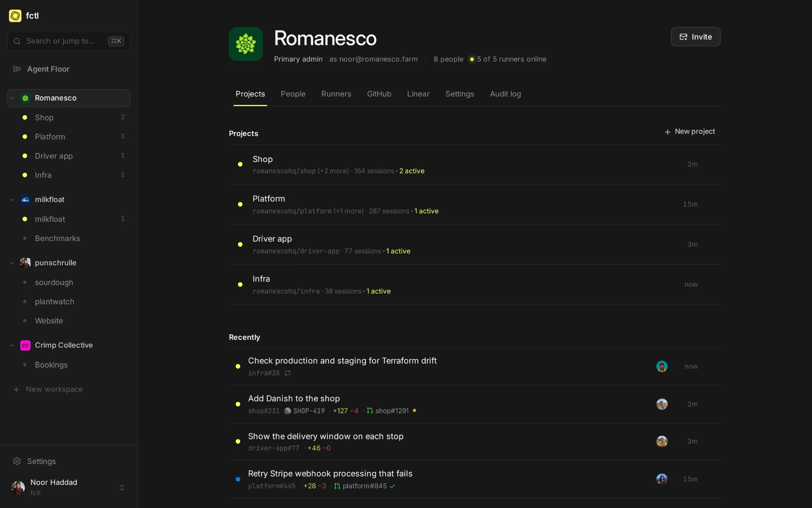This screenshot has height=508, width=812.
Task: Open 'Retry Stripe webhook processing that fails'
Action: pyautogui.click(x=474, y=479)
